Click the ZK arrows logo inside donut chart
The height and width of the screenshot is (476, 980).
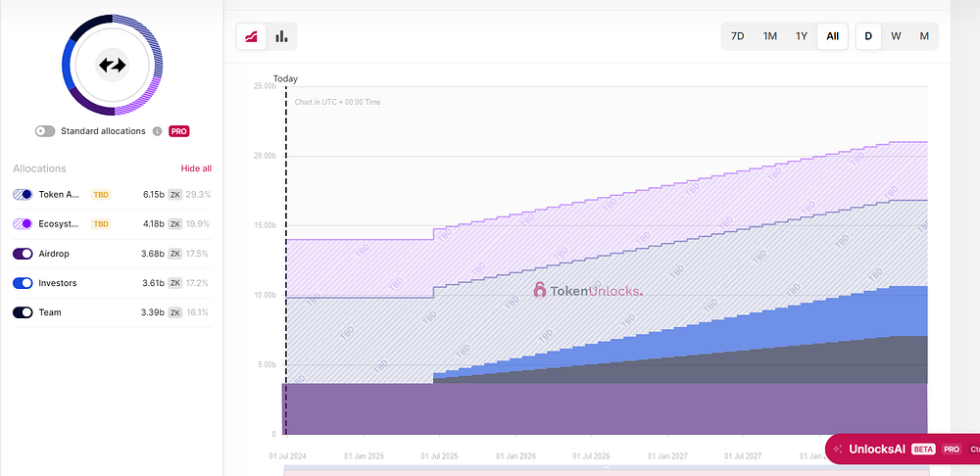coord(113,65)
